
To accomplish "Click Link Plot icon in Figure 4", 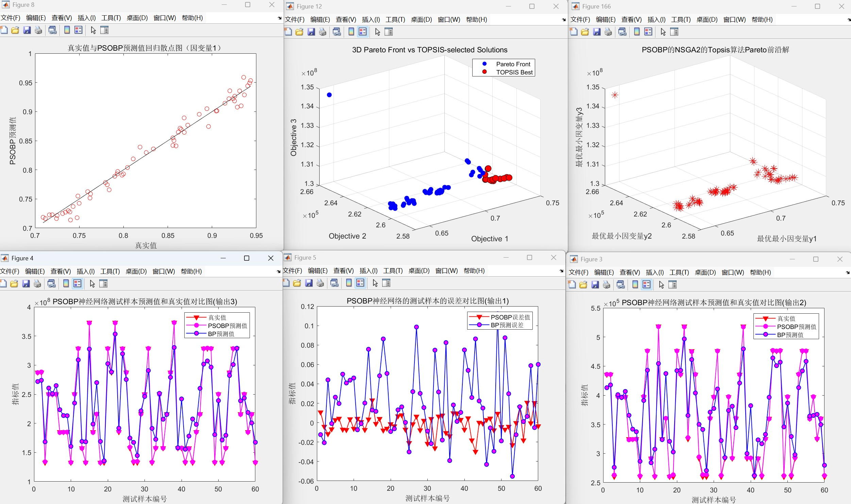I will click(x=52, y=284).
